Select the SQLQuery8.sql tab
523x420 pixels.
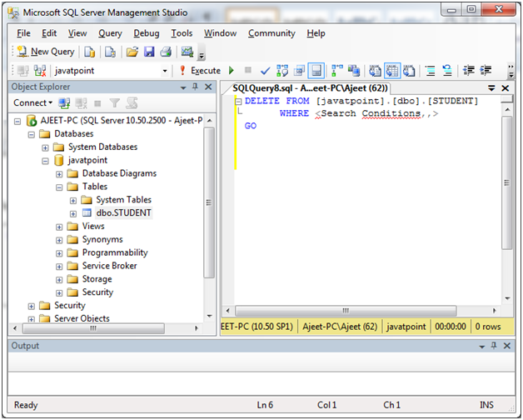point(310,88)
